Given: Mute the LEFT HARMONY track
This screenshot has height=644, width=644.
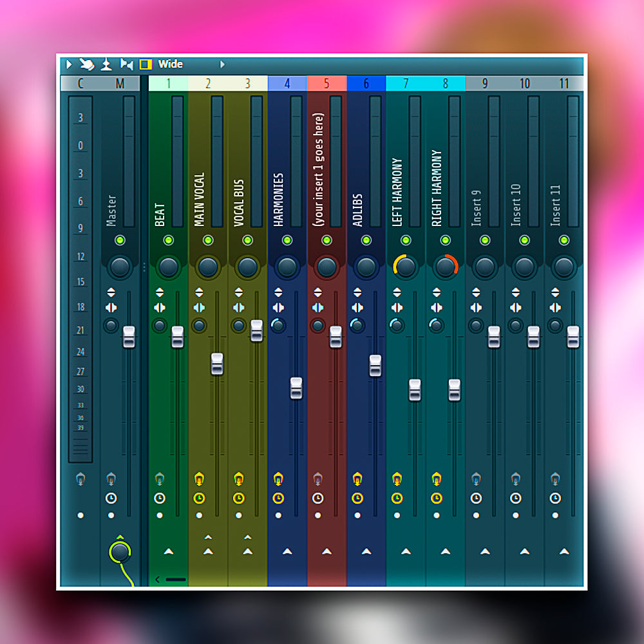Looking at the screenshot, I should (x=406, y=240).
